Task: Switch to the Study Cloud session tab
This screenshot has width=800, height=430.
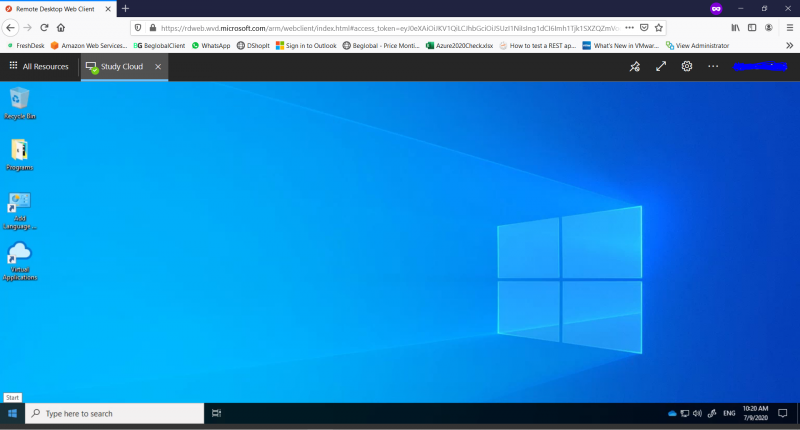Action: point(115,67)
